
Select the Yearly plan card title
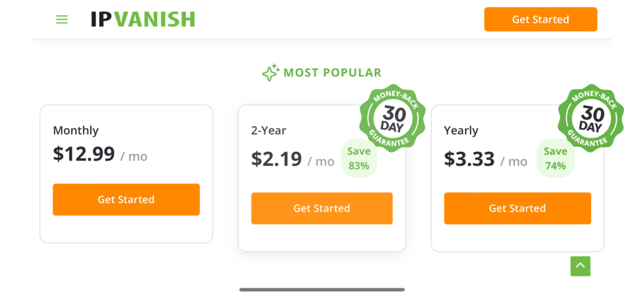(x=461, y=131)
